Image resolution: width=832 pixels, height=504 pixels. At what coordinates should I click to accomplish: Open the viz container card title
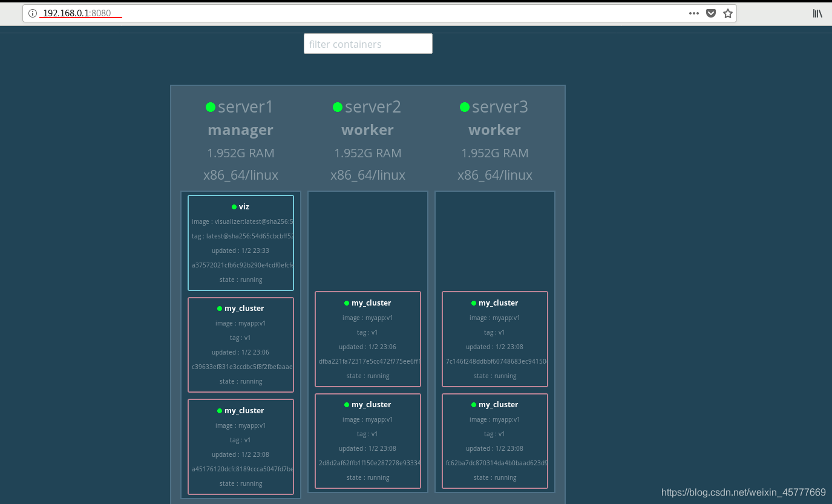[244, 207]
